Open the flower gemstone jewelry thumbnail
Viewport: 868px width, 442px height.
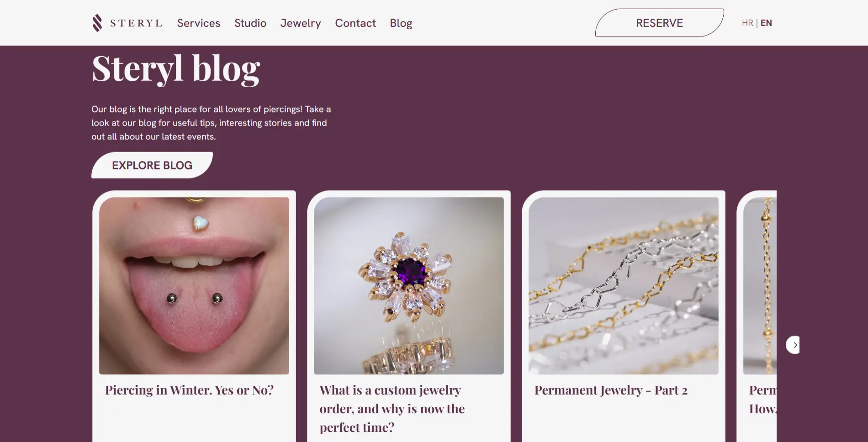409,285
